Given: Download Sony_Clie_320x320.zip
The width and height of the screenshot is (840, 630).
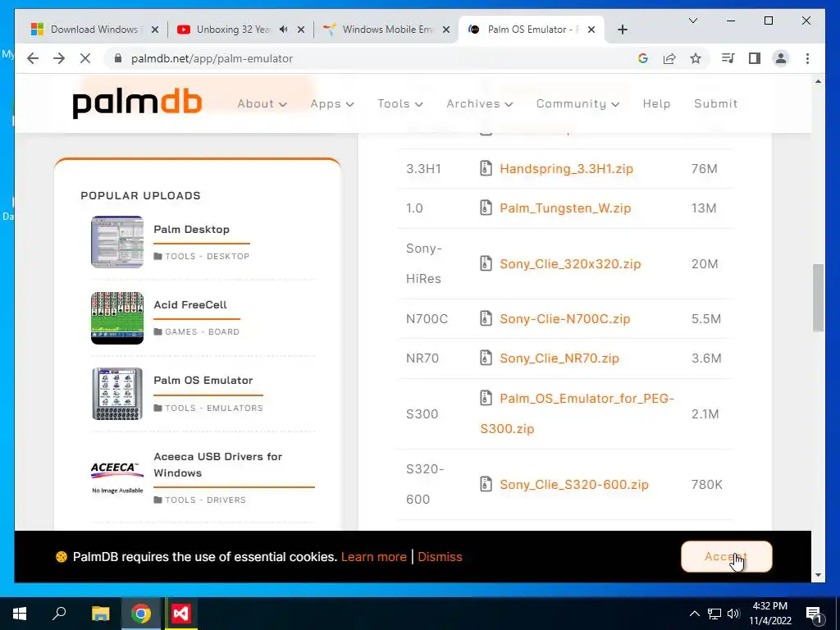Looking at the screenshot, I should click(570, 263).
